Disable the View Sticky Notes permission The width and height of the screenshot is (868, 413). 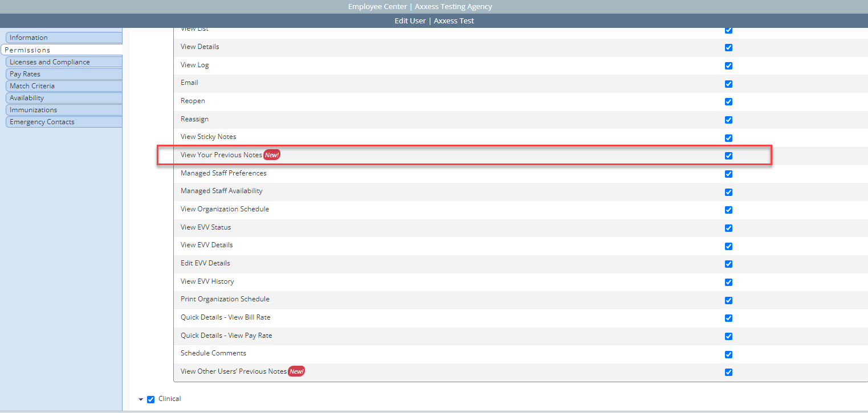728,138
